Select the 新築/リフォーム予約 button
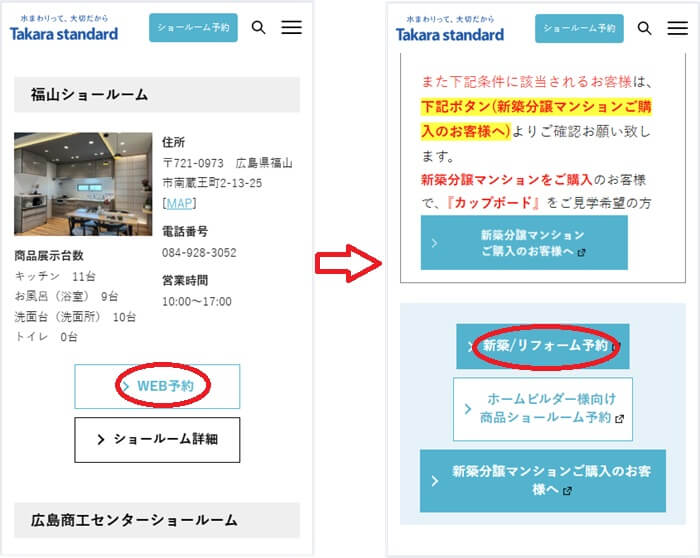The width and height of the screenshot is (700, 558). tap(543, 346)
